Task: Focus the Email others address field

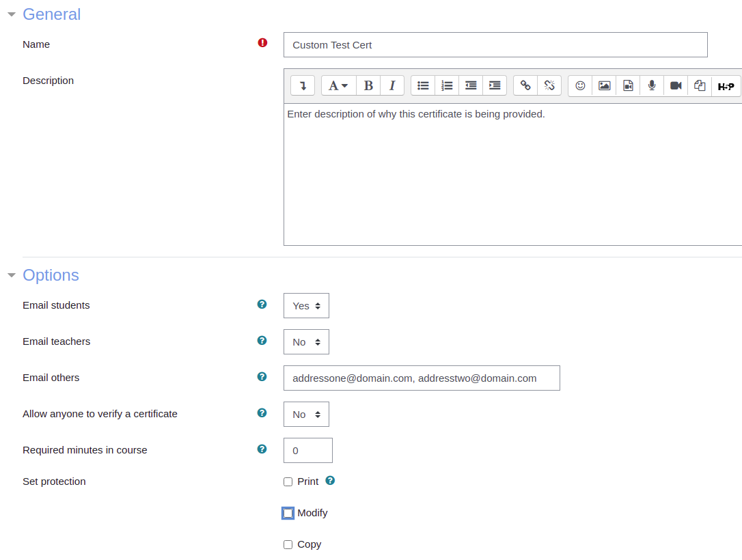Action: click(x=422, y=378)
